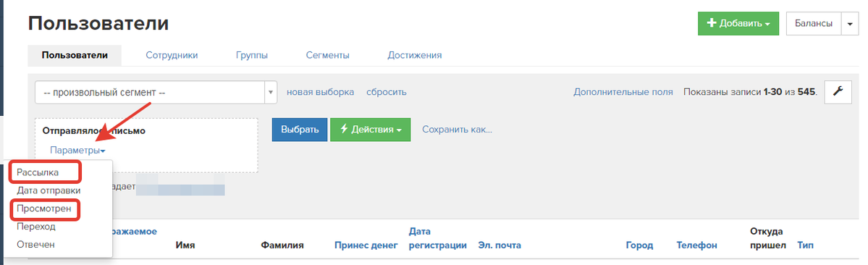Open the Сегменты tab
Screen dimensions: 868x265
[328, 55]
